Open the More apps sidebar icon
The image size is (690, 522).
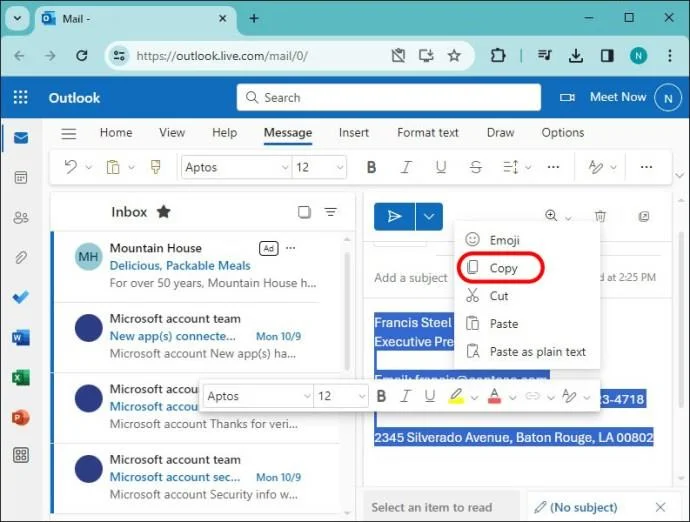click(x=21, y=455)
